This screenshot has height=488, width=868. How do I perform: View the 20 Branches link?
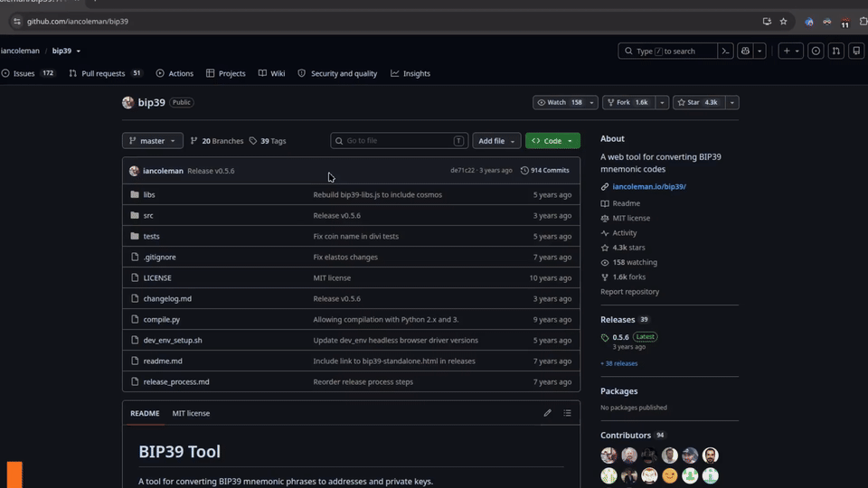[216, 141]
